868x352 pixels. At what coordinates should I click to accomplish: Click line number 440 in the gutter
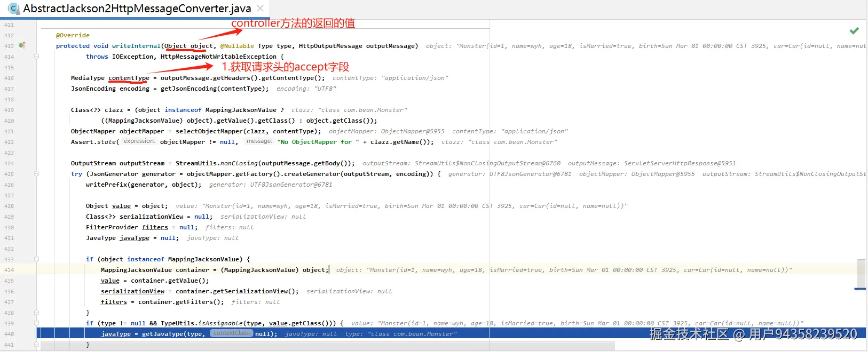click(9, 334)
